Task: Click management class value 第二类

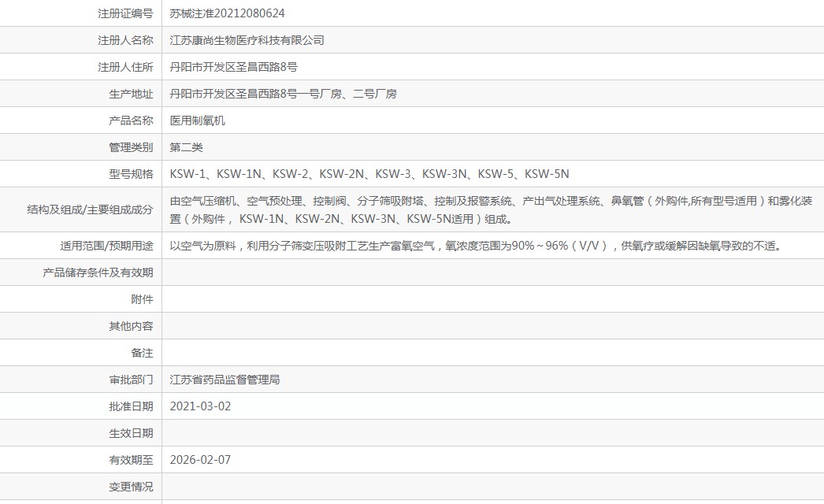Action: pos(186,147)
